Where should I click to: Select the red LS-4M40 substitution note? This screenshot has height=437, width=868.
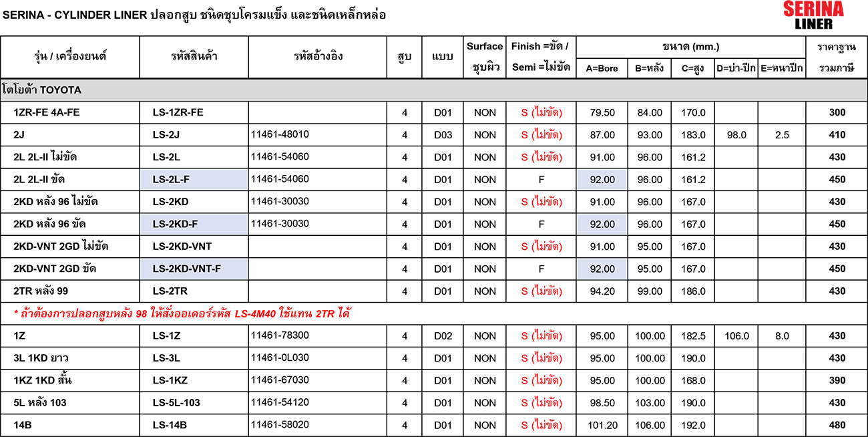tap(183, 313)
